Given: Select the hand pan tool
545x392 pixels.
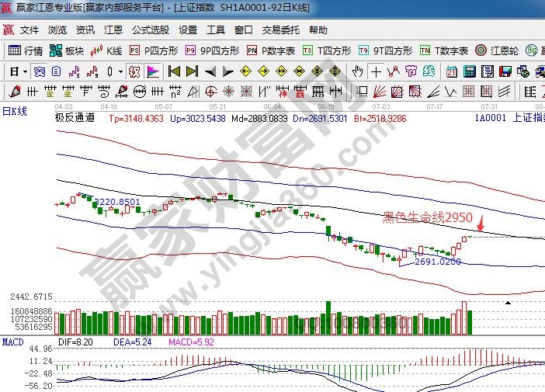Looking at the screenshot, I should tap(357, 71).
